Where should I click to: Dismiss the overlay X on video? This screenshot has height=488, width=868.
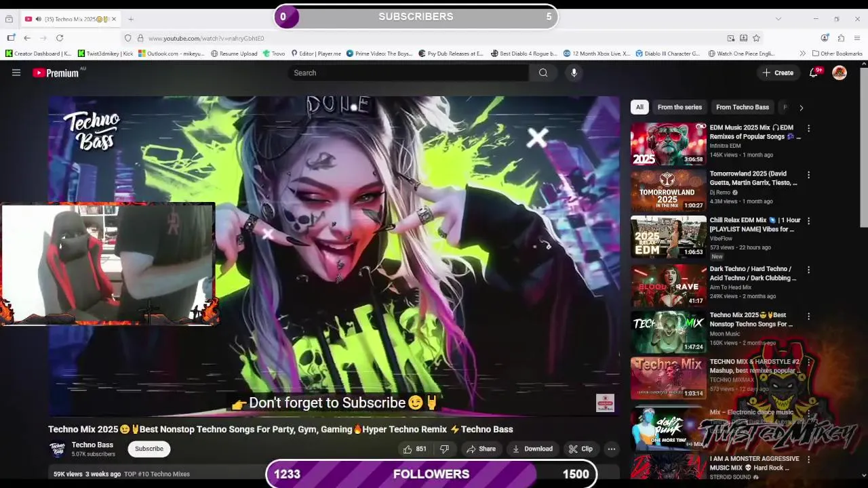[537, 138]
